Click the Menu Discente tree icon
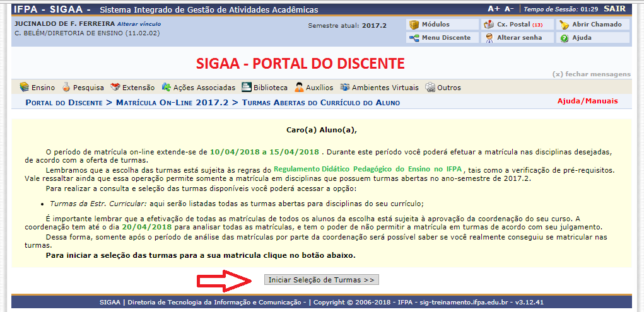This screenshot has width=644, height=312. point(414,38)
